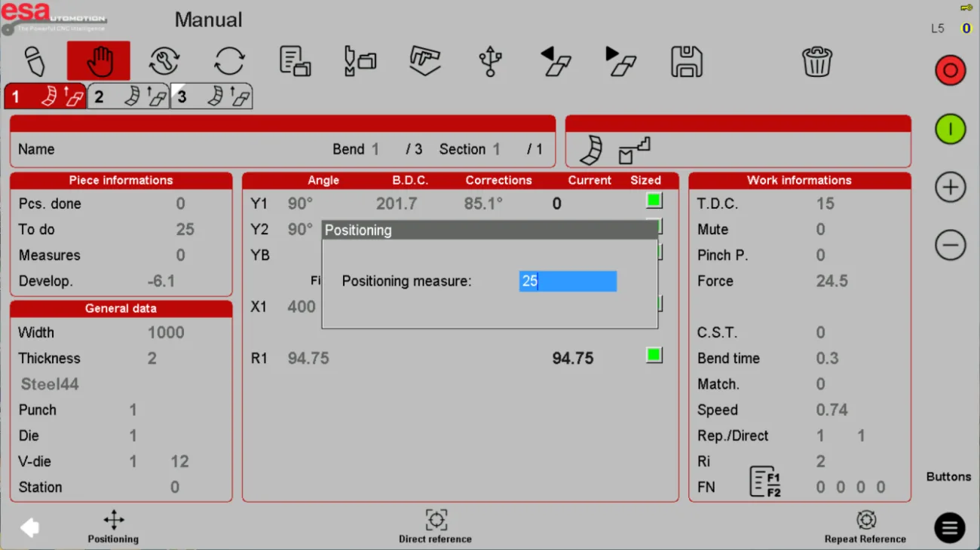Image resolution: width=980 pixels, height=550 pixels.
Task: Open the punch and die tools icon
Action: [x=360, y=61]
